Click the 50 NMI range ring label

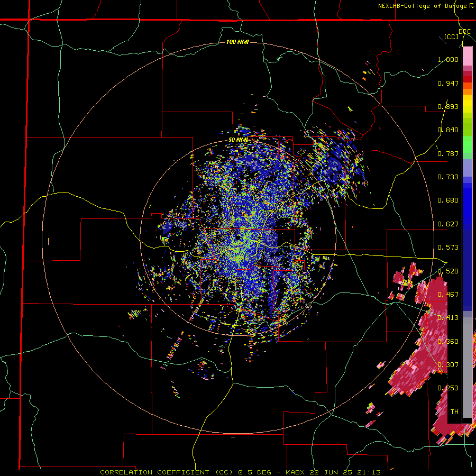tap(238, 140)
